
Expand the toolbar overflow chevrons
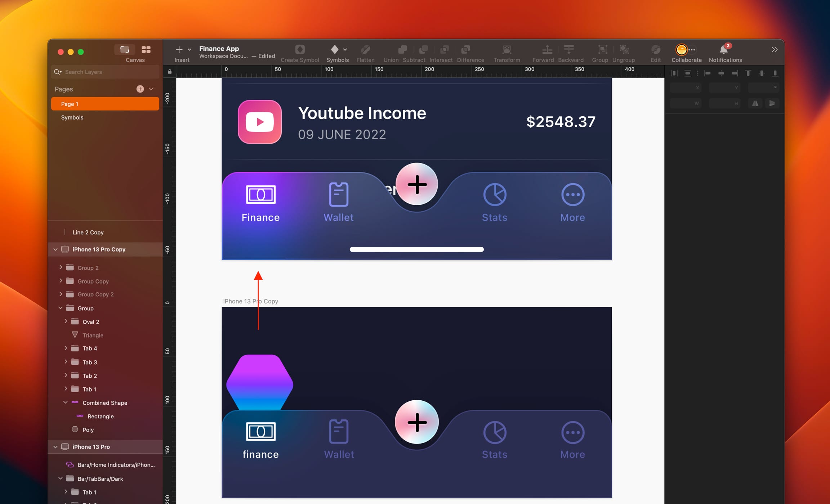point(774,49)
